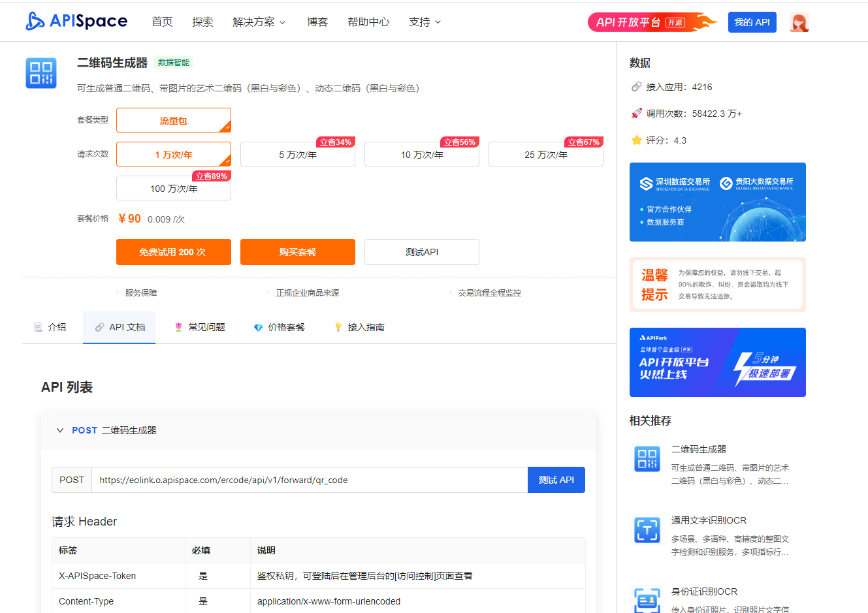
Task: Click the document icon on 介绍 tab
Action: point(38,327)
